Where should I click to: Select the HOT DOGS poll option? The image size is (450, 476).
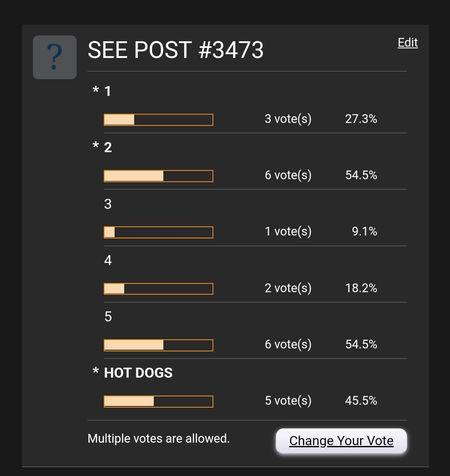[x=138, y=373]
